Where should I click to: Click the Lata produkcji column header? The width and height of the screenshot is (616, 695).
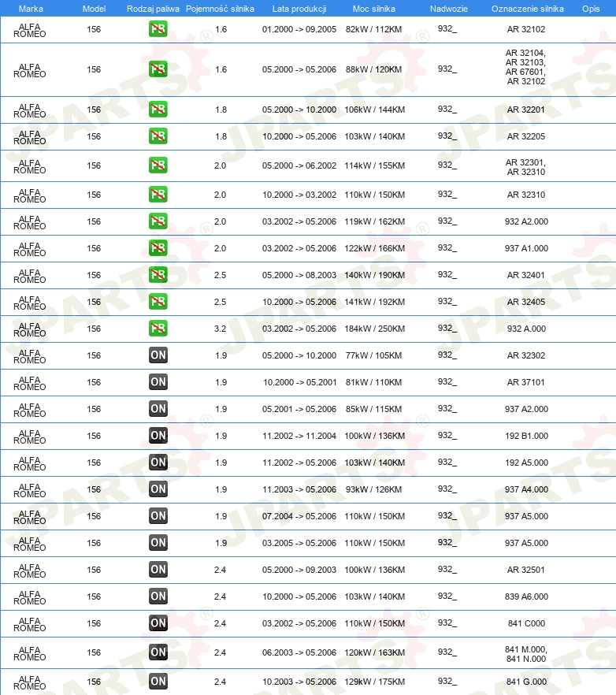299,9
